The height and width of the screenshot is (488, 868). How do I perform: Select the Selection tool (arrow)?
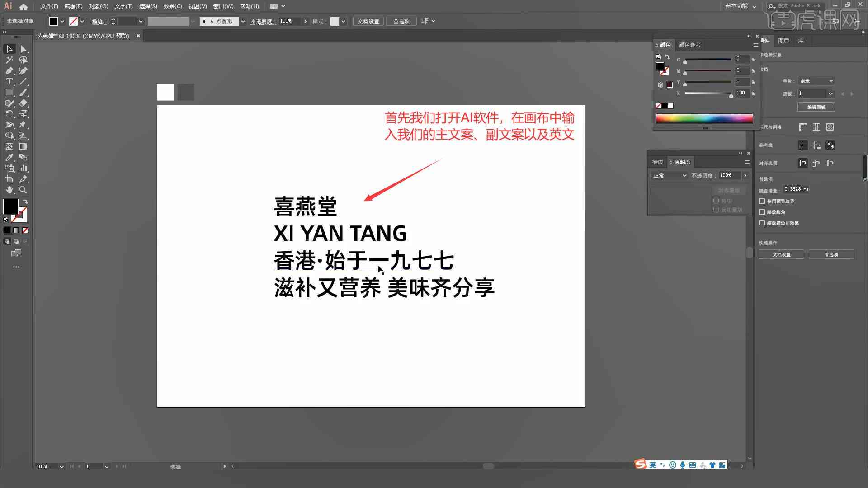[9, 49]
